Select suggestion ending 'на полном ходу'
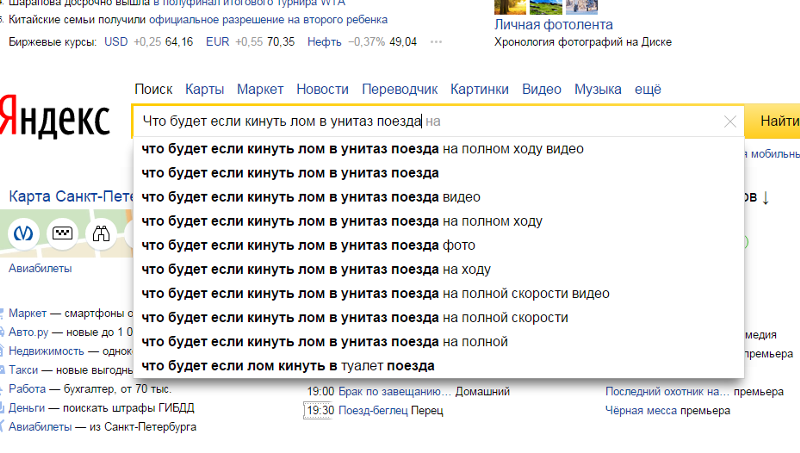This screenshot has height=453, width=800. (x=439, y=221)
